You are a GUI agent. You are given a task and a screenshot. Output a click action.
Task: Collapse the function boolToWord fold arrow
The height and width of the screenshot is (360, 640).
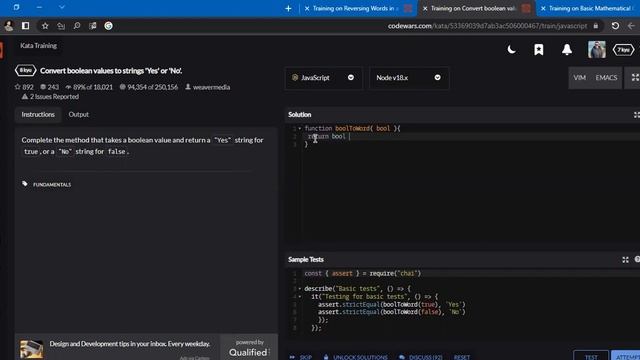(300, 128)
